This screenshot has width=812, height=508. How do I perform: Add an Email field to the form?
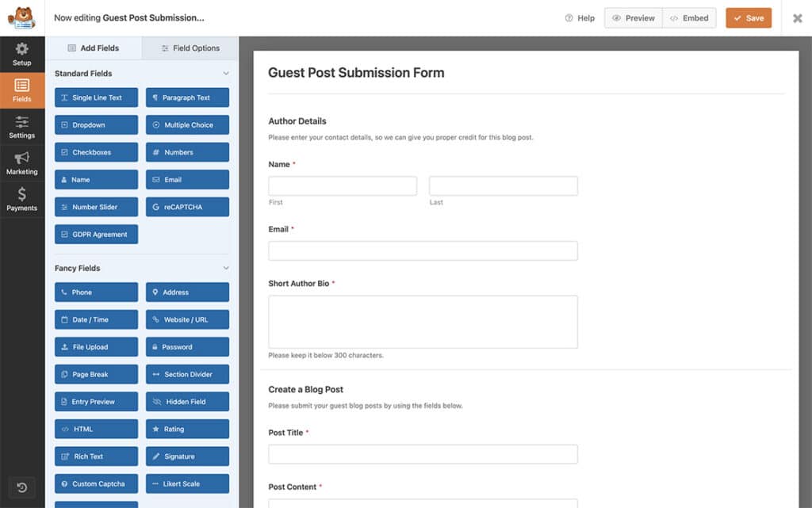pos(187,179)
